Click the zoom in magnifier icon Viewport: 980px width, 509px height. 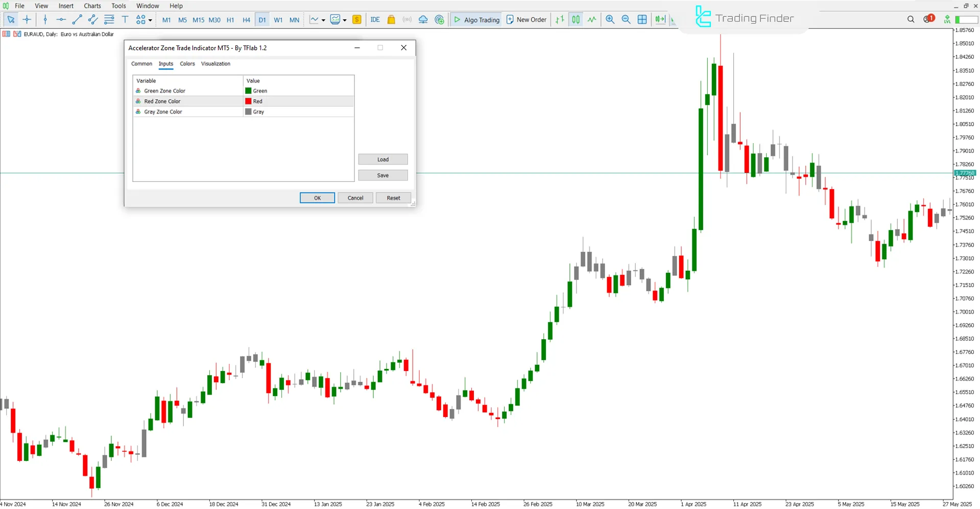pos(610,19)
